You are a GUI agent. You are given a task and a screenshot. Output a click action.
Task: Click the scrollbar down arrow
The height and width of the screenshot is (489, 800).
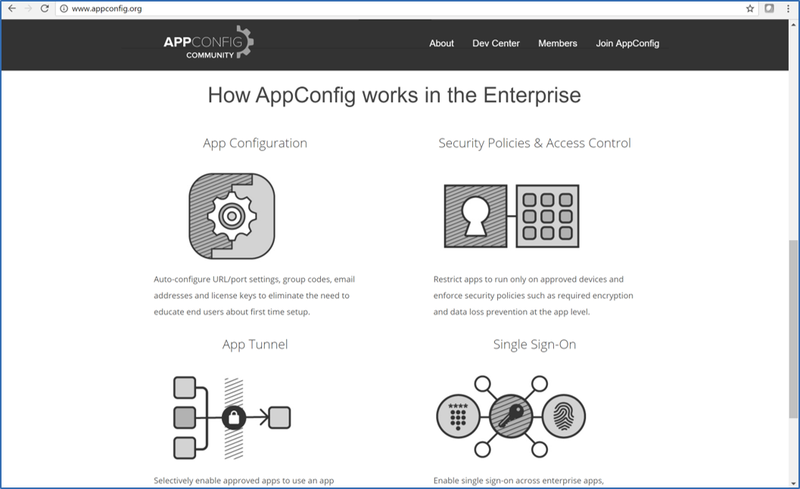tap(793, 482)
